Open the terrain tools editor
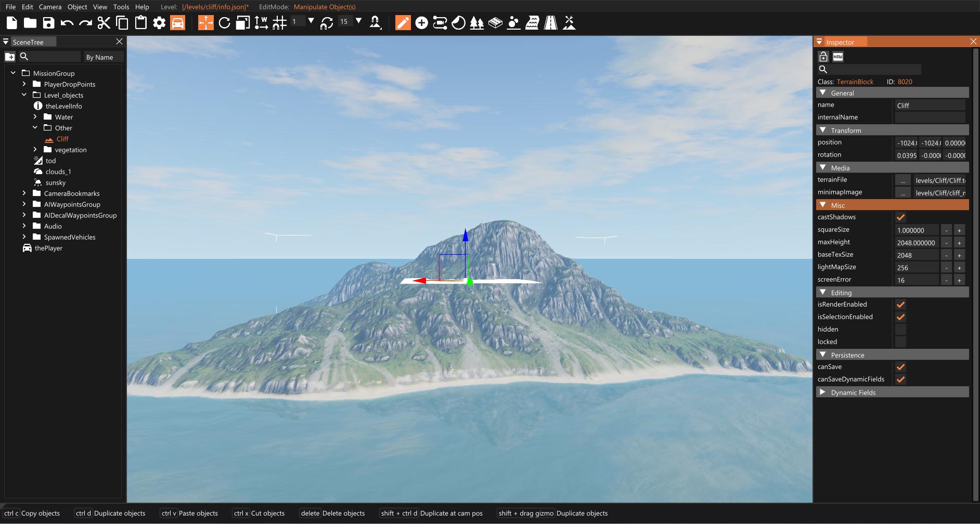Screen dimensions: 980x524 click(570, 23)
